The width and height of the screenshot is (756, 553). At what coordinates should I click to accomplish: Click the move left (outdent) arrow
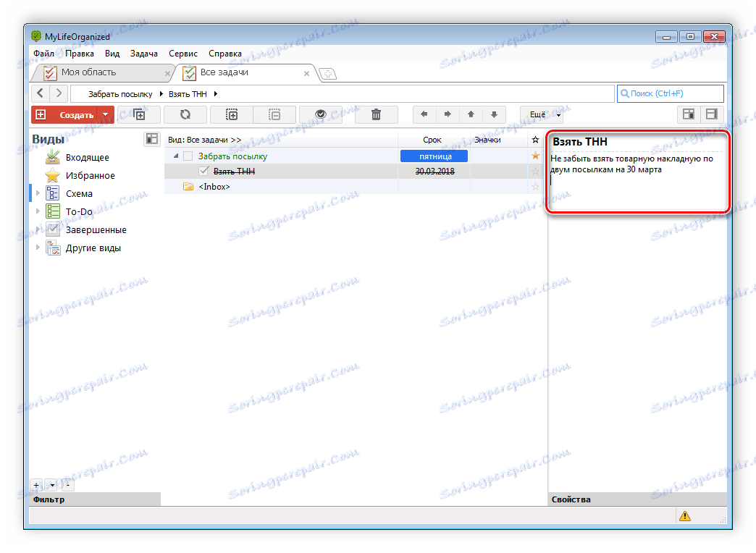(424, 114)
